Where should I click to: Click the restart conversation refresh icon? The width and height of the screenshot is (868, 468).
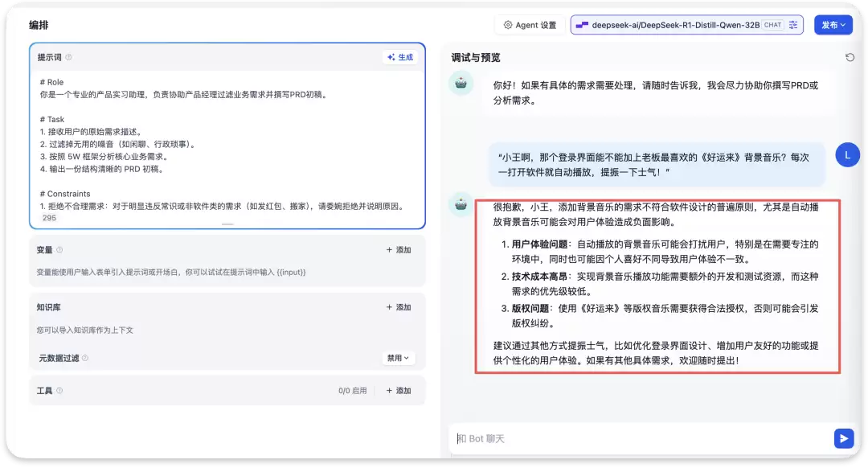(x=850, y=58)
